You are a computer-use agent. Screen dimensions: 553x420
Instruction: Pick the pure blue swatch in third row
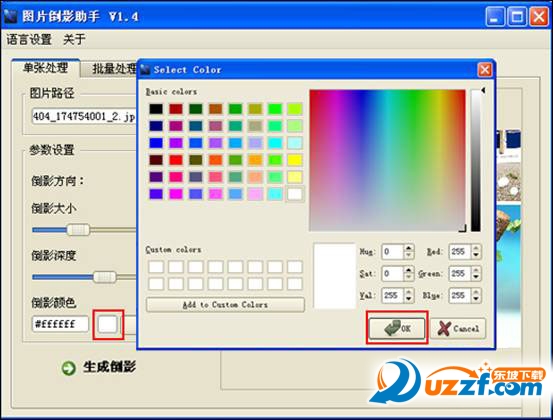coord(156,142)
